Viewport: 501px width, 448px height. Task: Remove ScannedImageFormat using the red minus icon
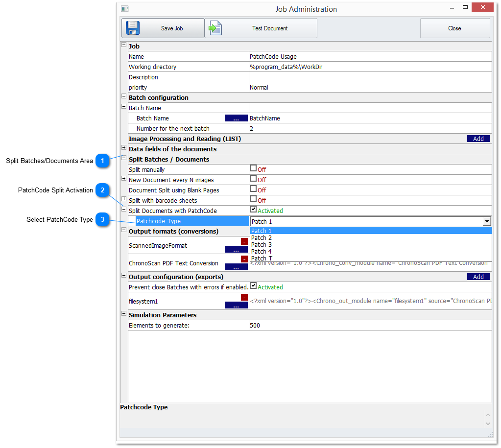click(243, 241)
